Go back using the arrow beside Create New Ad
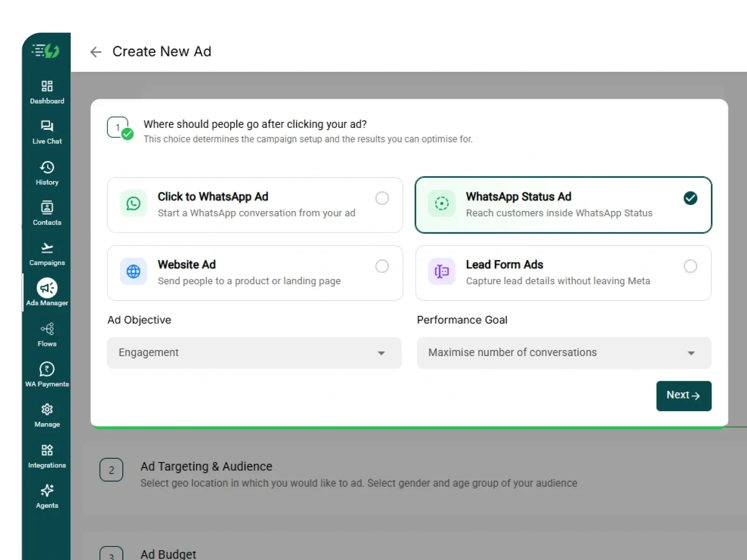Viewport: 747px width, 560px height. coord(96,52)
